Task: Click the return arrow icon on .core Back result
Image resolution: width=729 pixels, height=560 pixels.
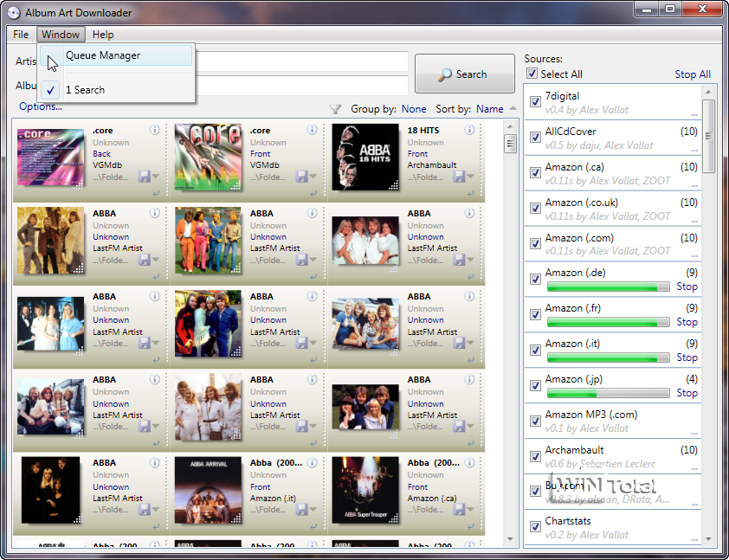Action: click(156, 193)
